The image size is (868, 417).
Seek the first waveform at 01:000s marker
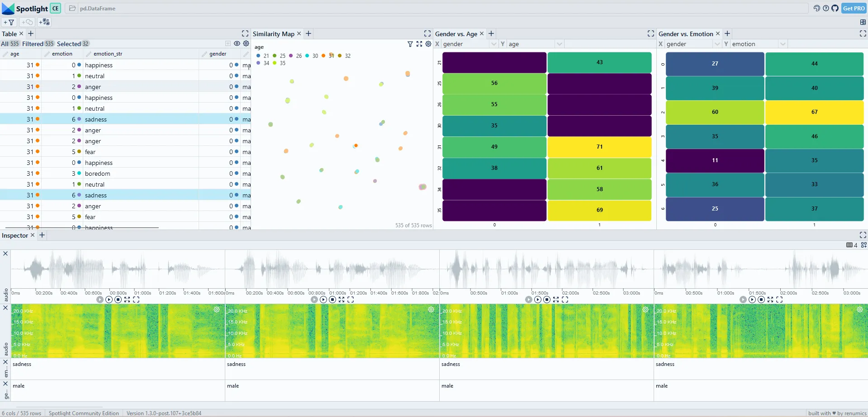tap(142, 293)
